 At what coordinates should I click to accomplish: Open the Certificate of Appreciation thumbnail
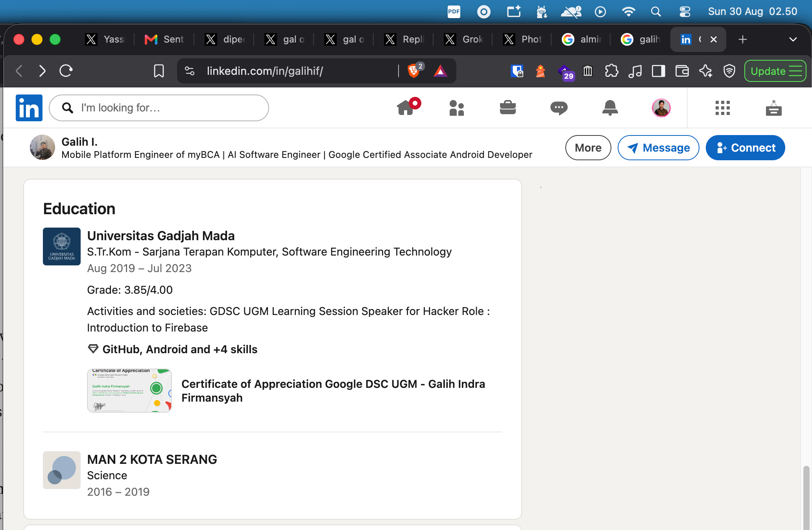pyautogui.click(x=129, y=391)
